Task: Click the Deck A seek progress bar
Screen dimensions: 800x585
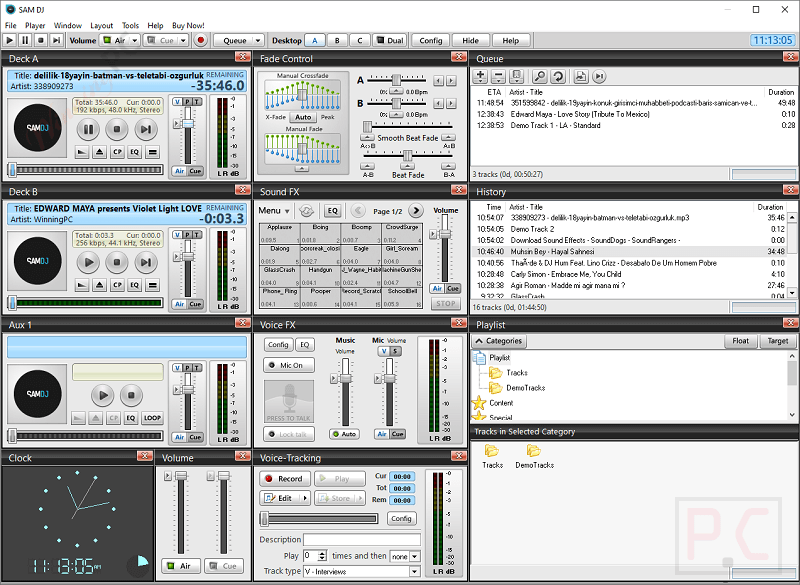Action: tap(86, 170)
